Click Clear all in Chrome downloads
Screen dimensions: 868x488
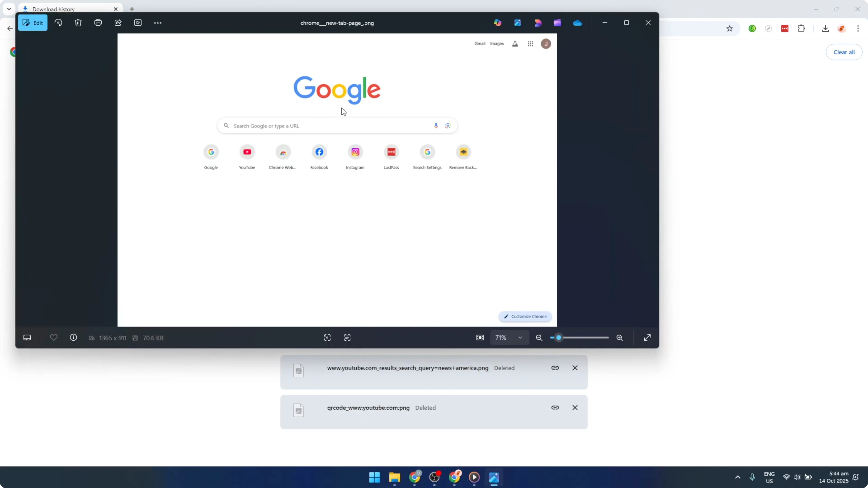click(x=844, y=52)
